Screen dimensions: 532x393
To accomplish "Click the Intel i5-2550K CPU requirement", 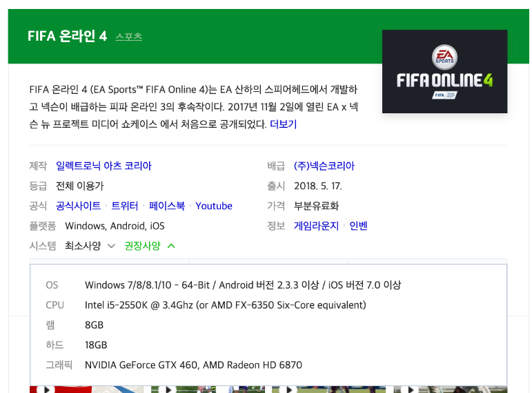I will [x=225, y=305].
